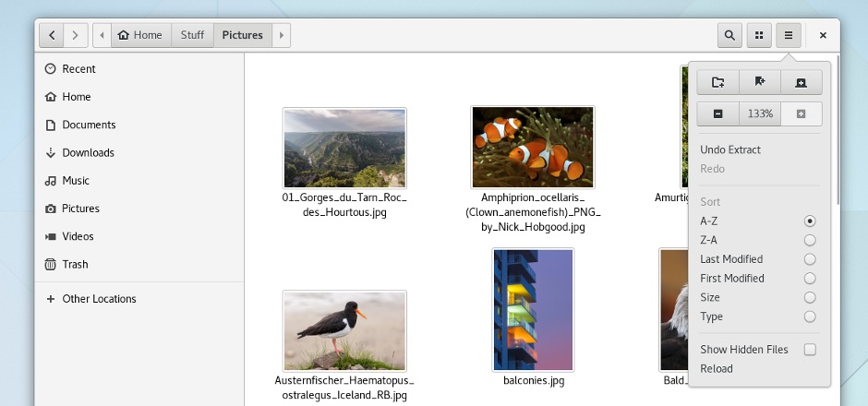Enable the Show Hidden Files checkbox
Image resolution: width=868 pixels, height=406 pixels.
click(x=810, y=350)
